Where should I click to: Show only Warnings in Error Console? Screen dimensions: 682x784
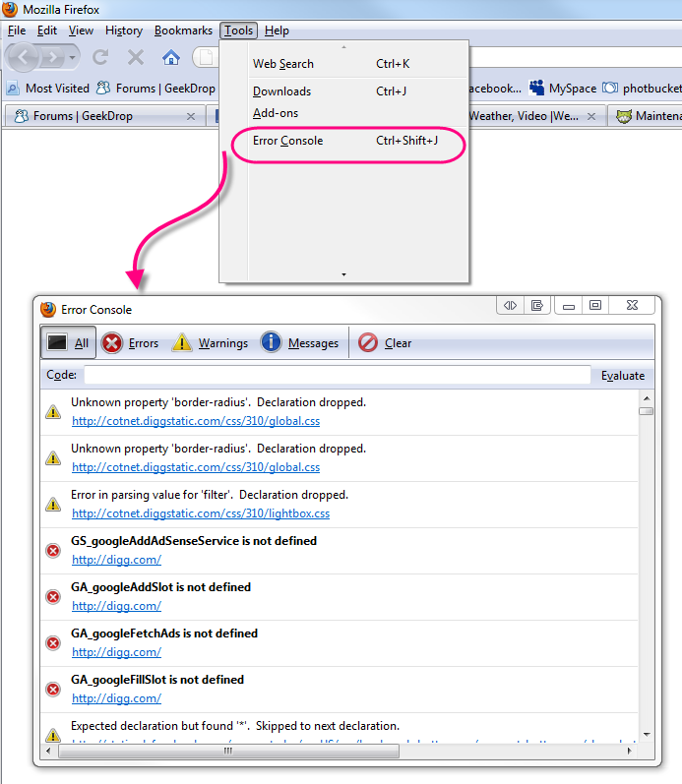point(211,343)
